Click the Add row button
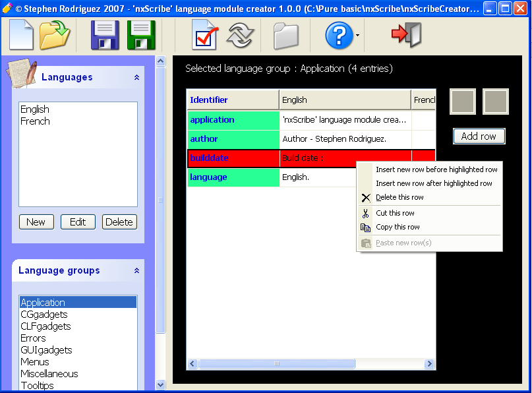The width and height of the screenshot is (532, 393). pyautogui.click(x=479, y=136)
